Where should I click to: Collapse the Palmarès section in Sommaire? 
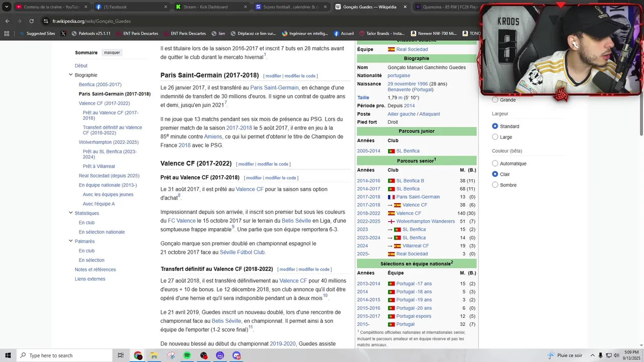tap(70, 241)
